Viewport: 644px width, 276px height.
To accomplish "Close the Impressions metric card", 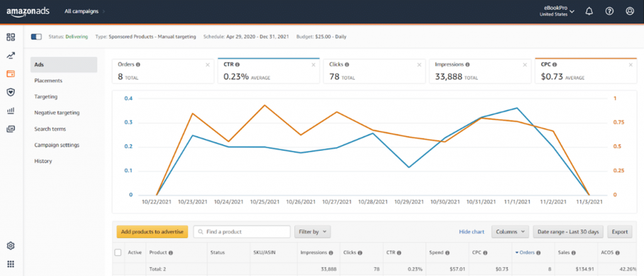I will pos(525,65).
